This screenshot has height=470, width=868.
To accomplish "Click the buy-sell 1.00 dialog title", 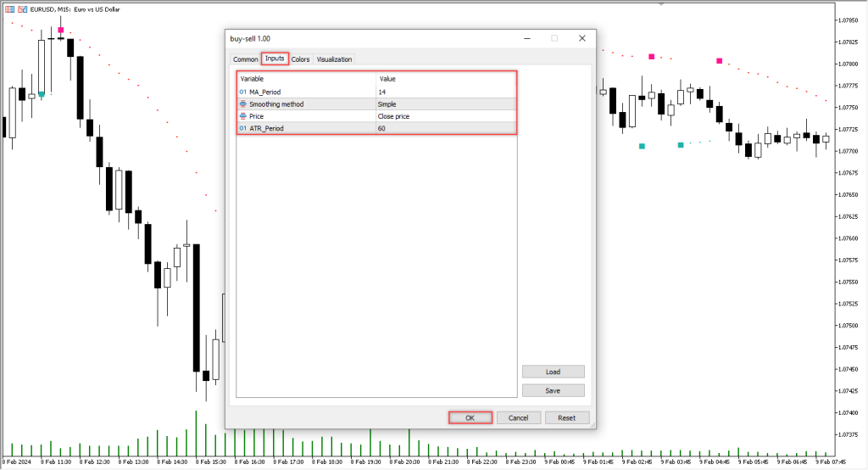I will [250, 39].
